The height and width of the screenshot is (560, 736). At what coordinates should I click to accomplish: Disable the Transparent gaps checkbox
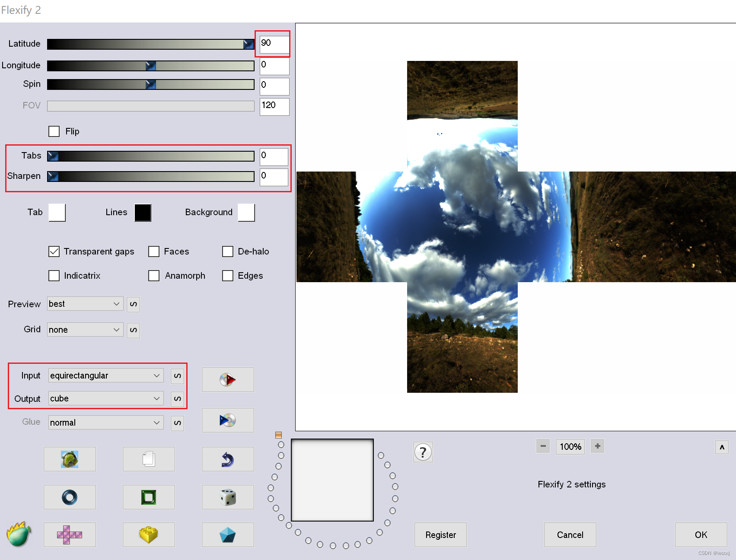[54, 251]
